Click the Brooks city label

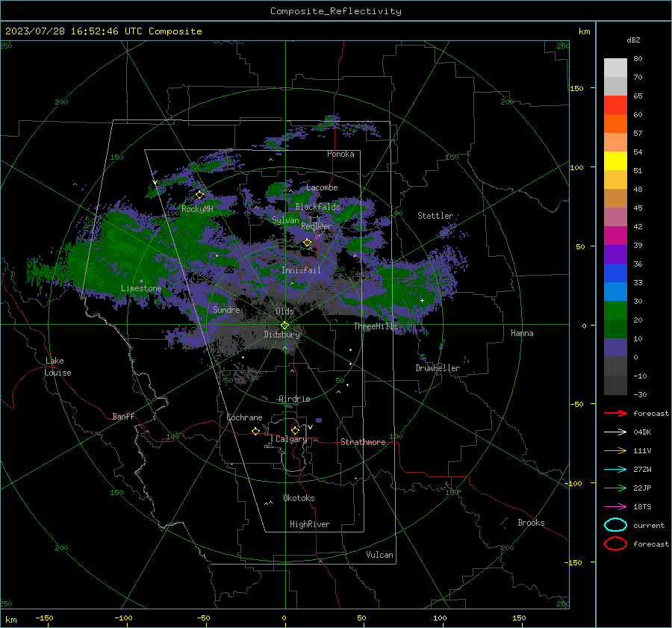[x=531, y=523]
